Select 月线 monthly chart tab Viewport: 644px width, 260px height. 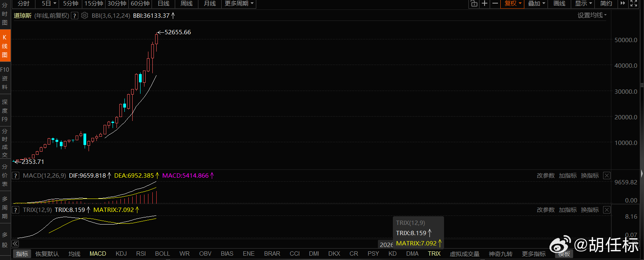click(210, 4)
